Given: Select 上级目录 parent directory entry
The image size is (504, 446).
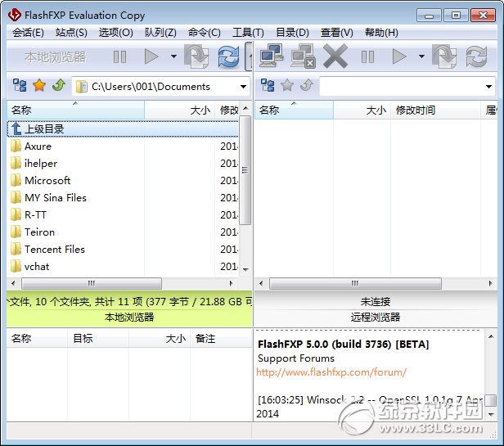Looking at the screenshot, I should (x=123, y=129).
